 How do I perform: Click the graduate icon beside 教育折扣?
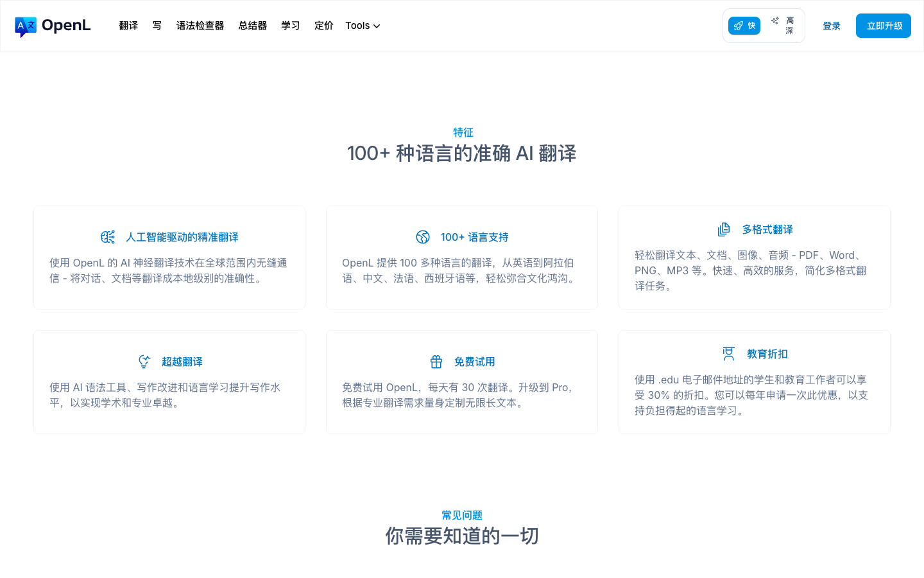point(729,354)
